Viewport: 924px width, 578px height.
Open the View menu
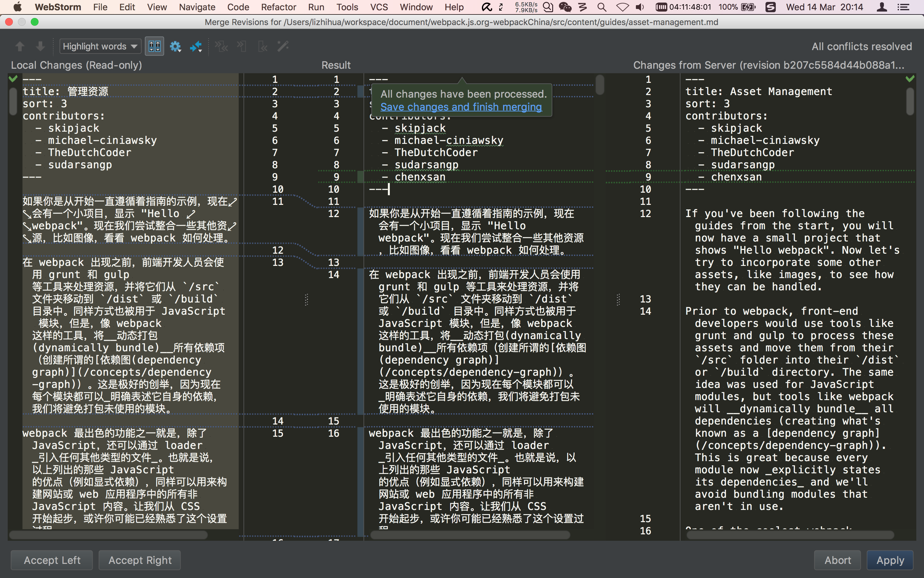157,7
